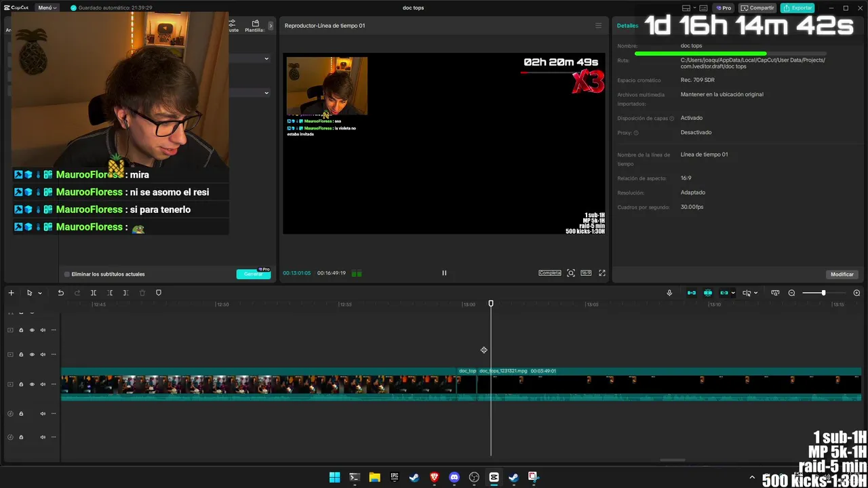Toggle auto snapping in the timeline
Image resolution: width=868 pixels, height=488 pixels.
[x=708, y=293]
